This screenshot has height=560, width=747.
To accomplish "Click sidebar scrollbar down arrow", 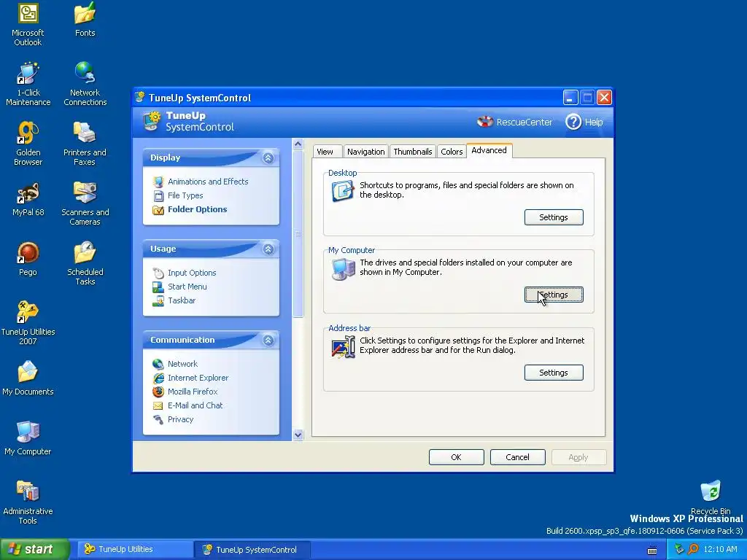I will [298, 435].
